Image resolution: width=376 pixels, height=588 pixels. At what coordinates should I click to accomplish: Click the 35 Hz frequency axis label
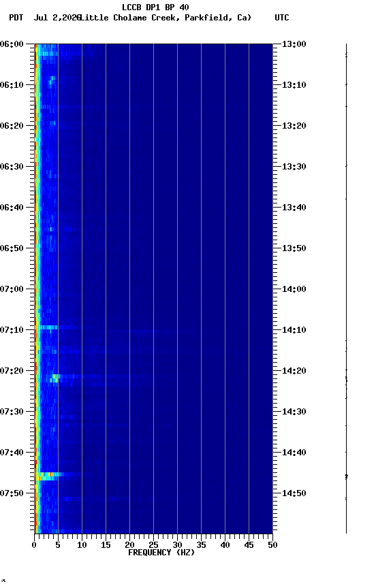pos(201,545)
